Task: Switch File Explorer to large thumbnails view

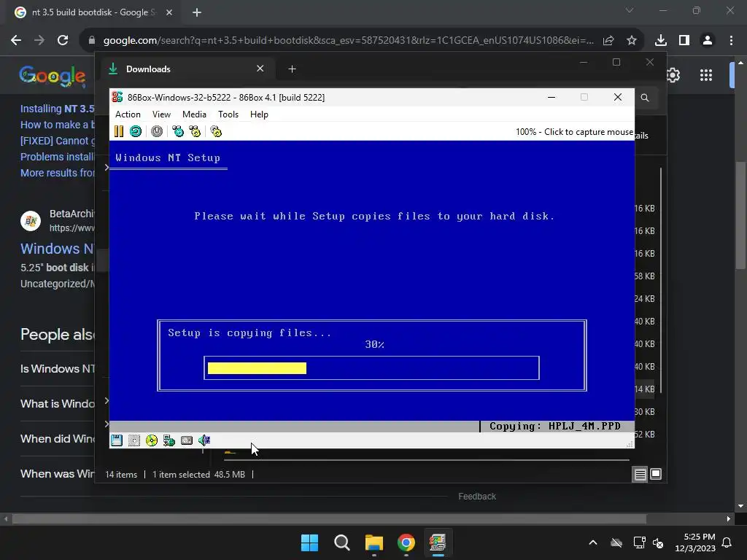Action: [x=656, y=474]
